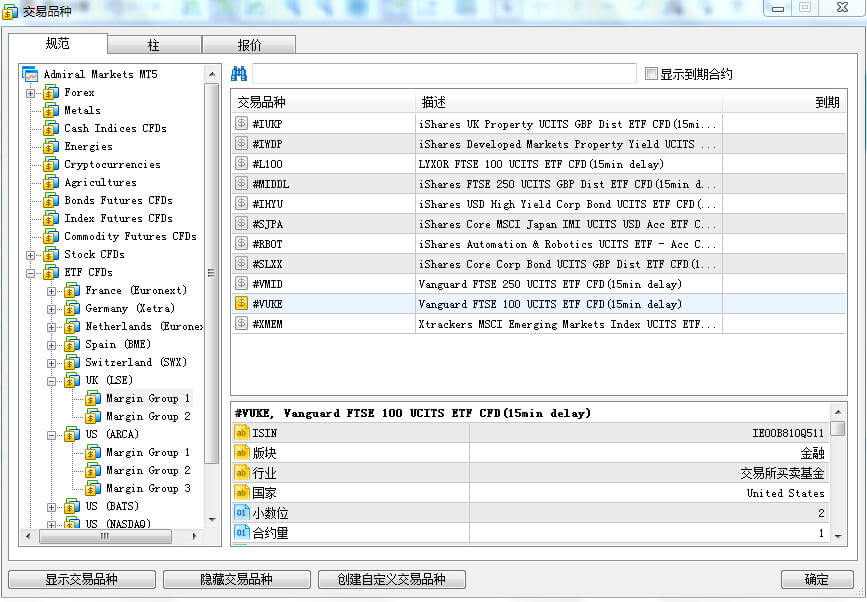Screen dimensions: 867x602
Task: Expand the Germany (Xetra) node
Action: point(51,309)
